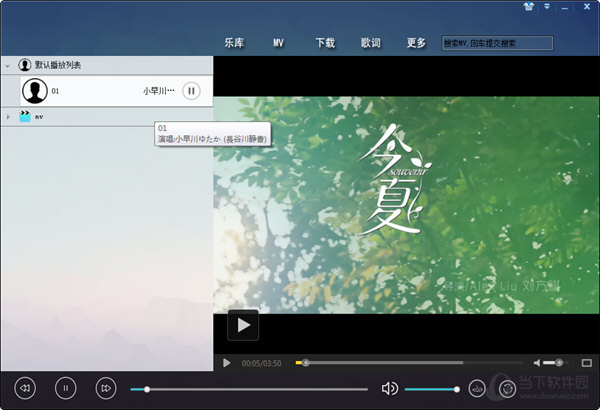Collapse the 默认播放列表 default playlist
The height and width of the screenshot is (410, 600).
[8, 66]
